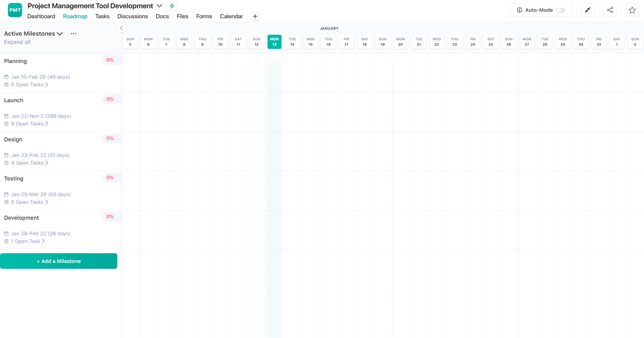
Task: Expand Planning's 5 Open Tasks
Action: click(29, 85)
